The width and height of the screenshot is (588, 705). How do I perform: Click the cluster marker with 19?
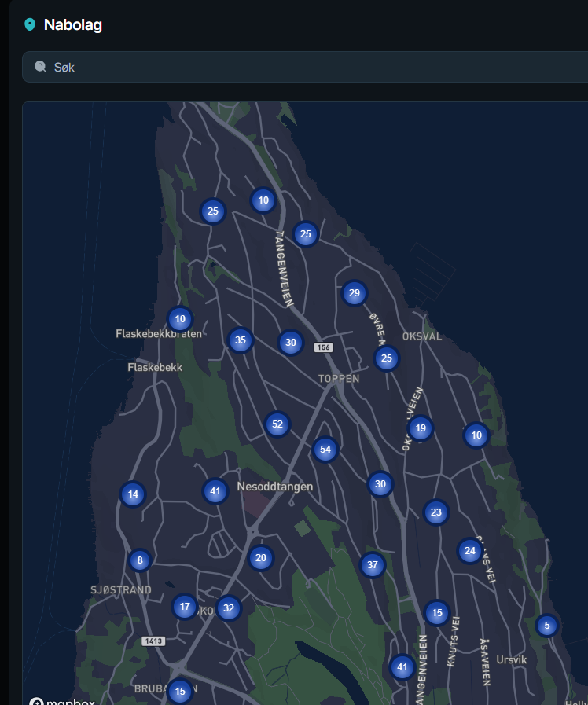point(421,428)
